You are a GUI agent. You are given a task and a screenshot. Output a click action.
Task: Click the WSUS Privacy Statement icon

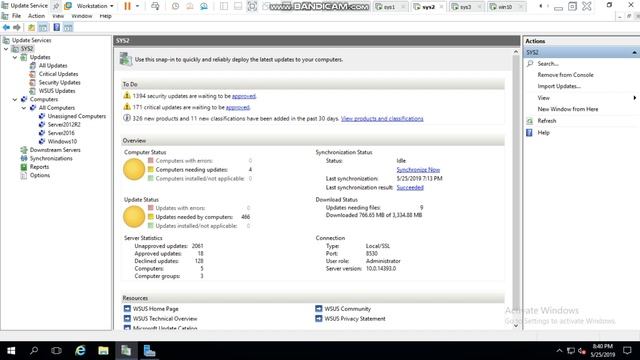click(x=319, y=318)
